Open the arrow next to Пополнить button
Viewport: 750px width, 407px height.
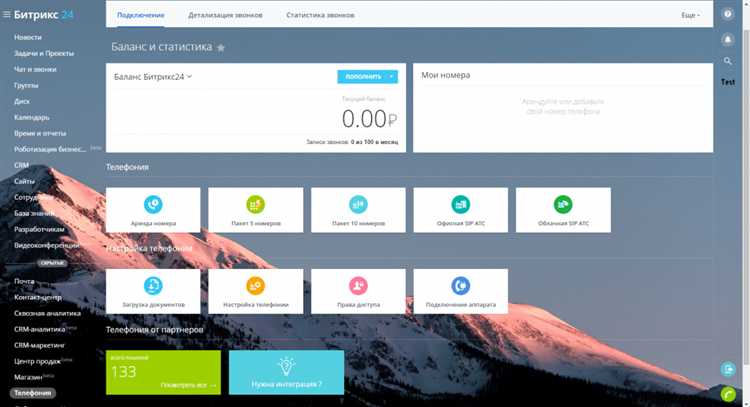point(391,77)
